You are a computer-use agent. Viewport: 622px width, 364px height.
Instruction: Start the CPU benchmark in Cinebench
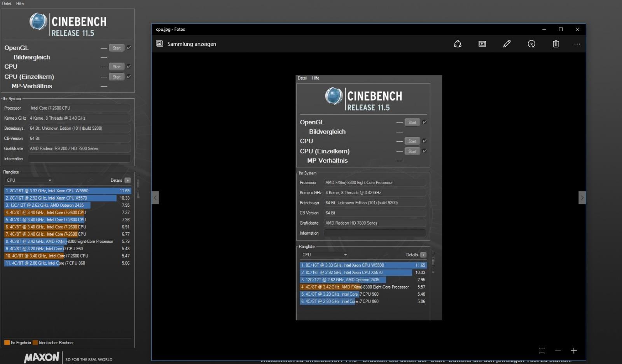117,67
